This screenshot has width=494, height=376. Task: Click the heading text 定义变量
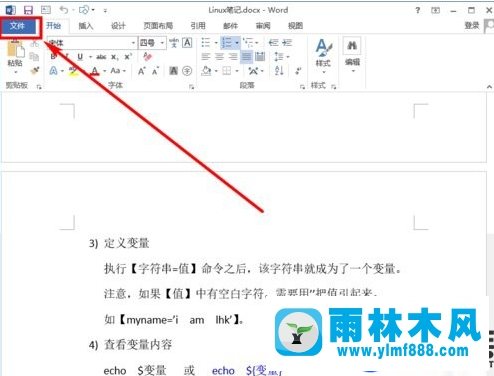[127, 243]
